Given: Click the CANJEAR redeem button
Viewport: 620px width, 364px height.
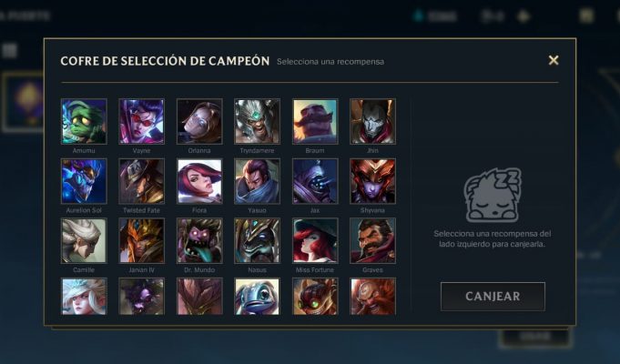Looking at the screenshot, I should click(493, 297).
